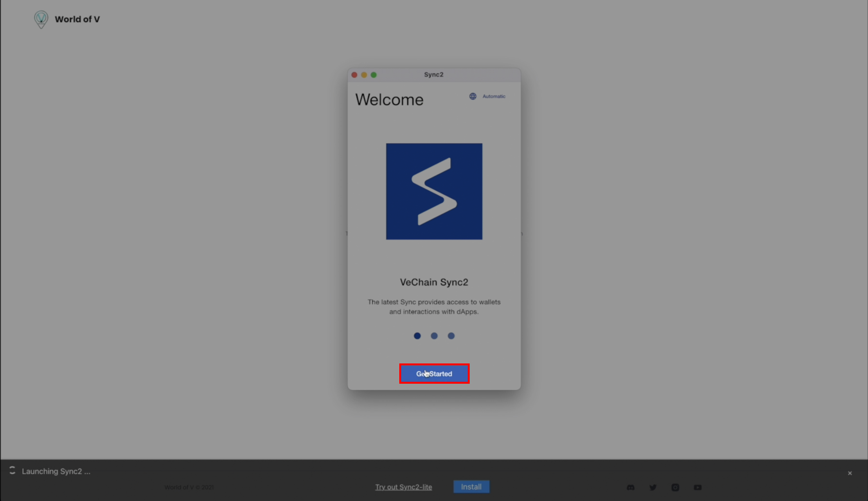Click the Welcome heading text
The height and width of the screenshot is (501, 868).
point(389,99)
